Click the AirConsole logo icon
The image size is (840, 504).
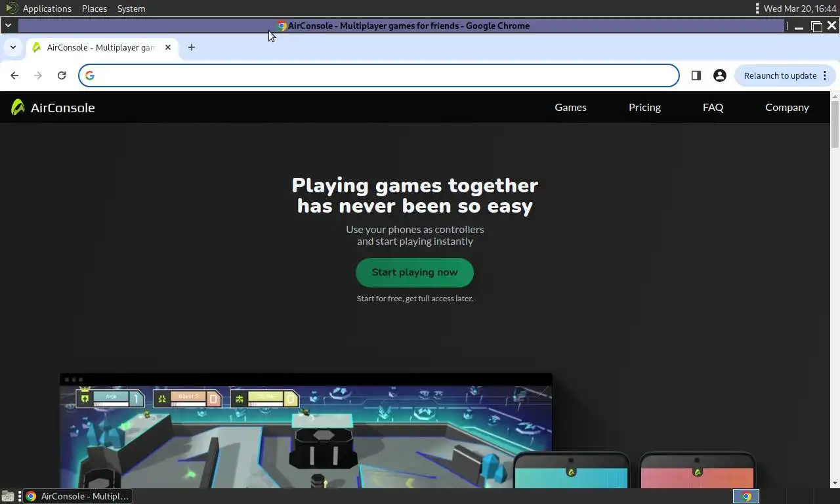click(18, 107)
